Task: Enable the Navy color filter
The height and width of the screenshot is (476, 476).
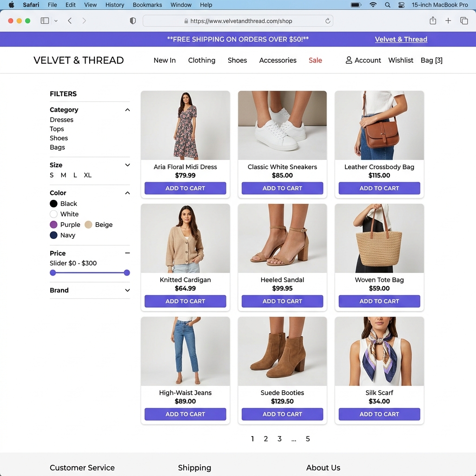Action: [53, 235]
